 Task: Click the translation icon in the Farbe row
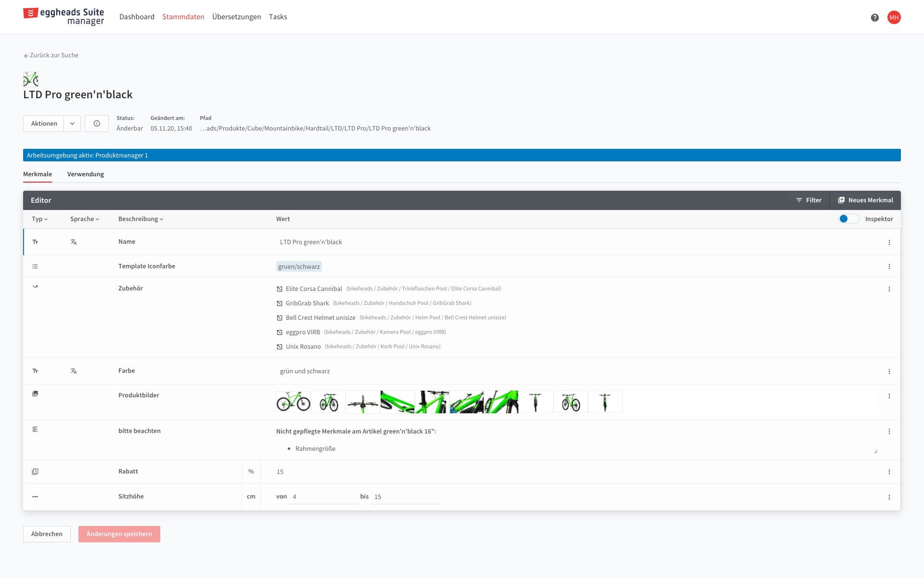click(x=74, y=371)
